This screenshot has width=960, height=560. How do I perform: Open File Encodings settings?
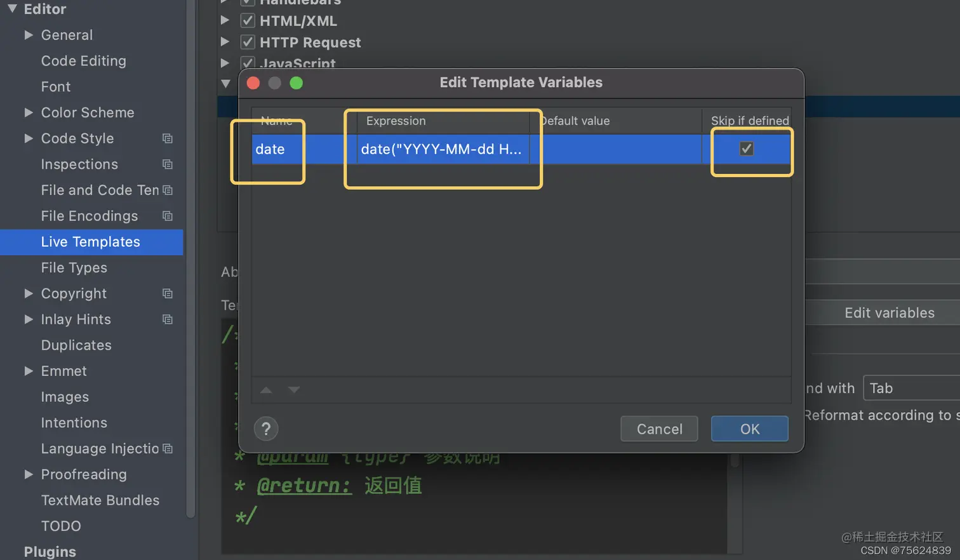point(89,216)
